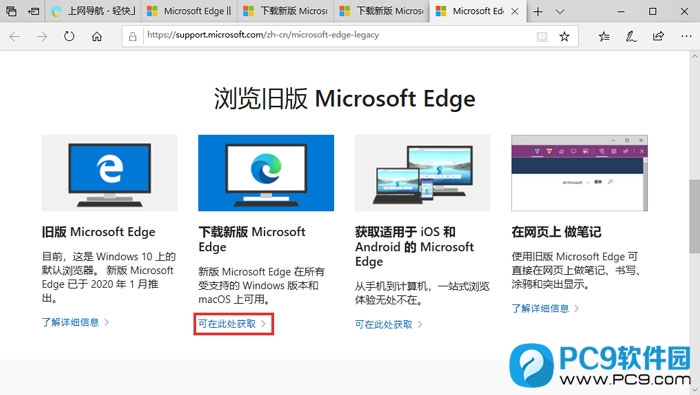The image size is (700, 395).
Task: Click the set these tabs aside icon
Action: pos(33,11)
